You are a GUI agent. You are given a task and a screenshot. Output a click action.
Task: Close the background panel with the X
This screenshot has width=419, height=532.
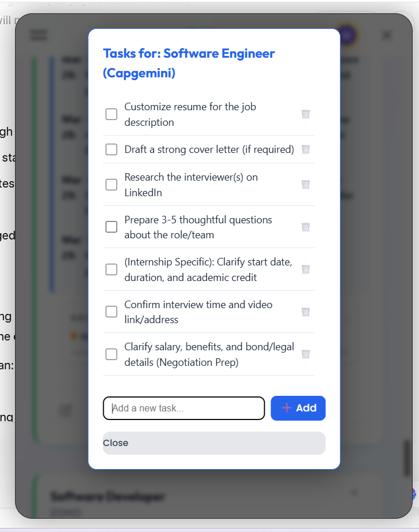386,35
